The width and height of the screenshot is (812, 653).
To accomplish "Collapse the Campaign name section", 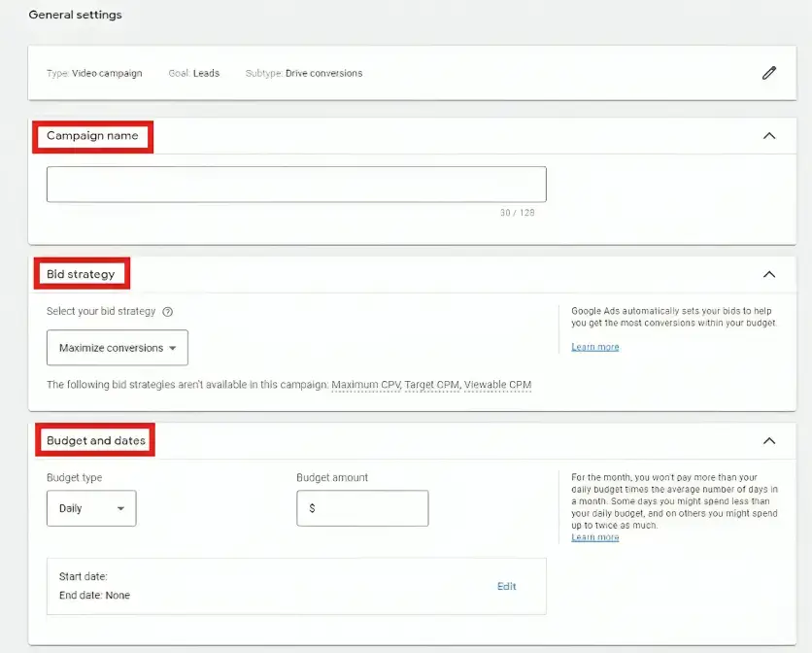I will click(769, 136).
